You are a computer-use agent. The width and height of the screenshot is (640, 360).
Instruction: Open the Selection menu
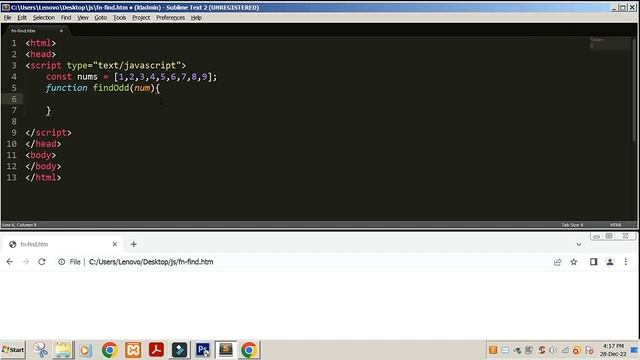coord(44,18)
